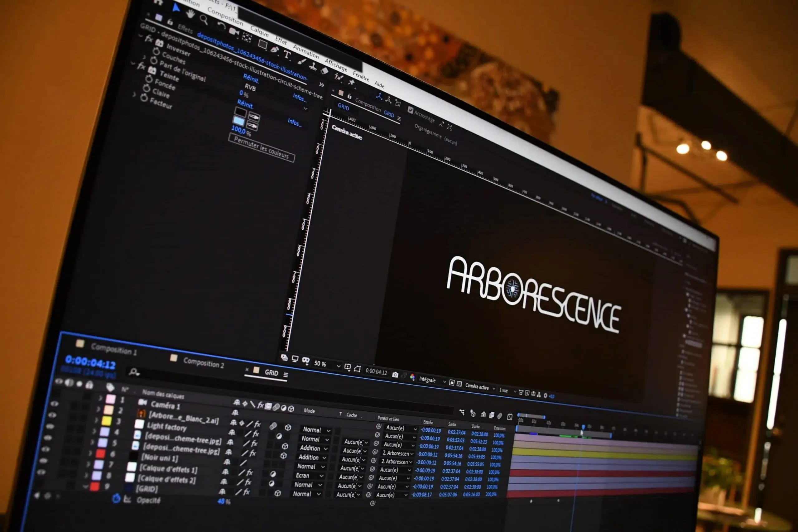Viewport: 798px width, 532px height.
Task: Click the snapshot camera icon in viewer
Action: click(x=395, y=375)
